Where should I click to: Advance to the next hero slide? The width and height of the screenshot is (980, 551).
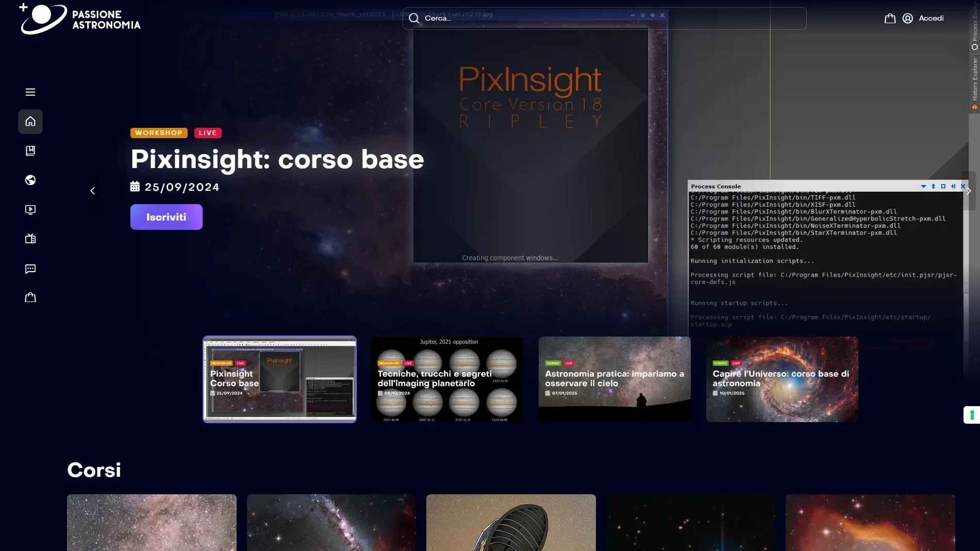coord(969,191)
